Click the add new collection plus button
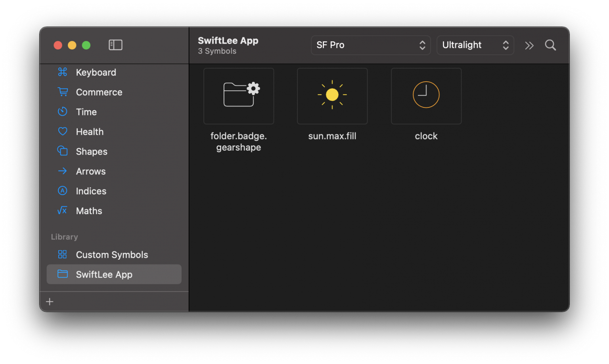The image size is (609, 364). (x=49, y=301)
